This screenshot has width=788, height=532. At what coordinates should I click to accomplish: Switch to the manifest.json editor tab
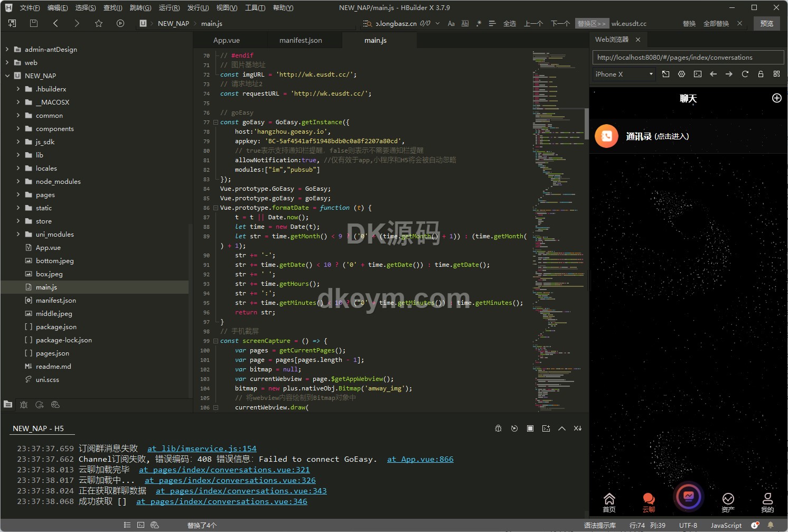(x=301, y=40)
